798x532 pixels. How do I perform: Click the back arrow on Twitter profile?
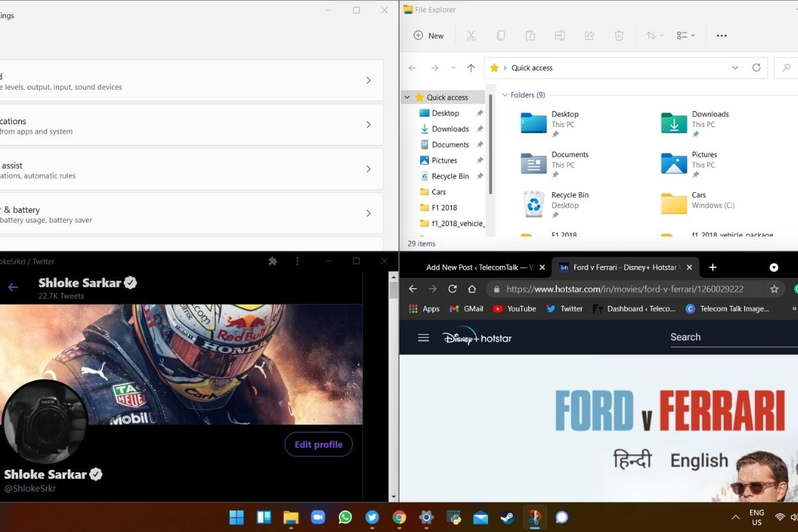pyautogui.click(x=13, y=287)
